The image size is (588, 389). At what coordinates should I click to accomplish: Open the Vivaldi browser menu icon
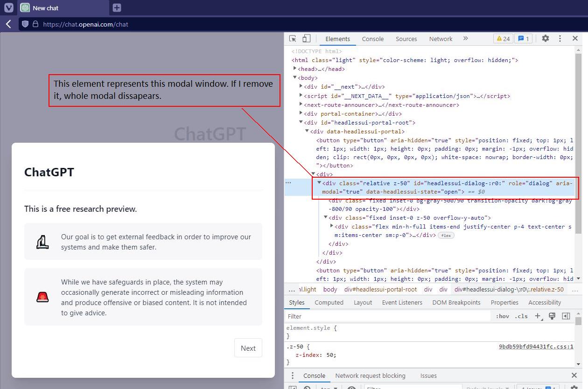[x=8, y=7]
